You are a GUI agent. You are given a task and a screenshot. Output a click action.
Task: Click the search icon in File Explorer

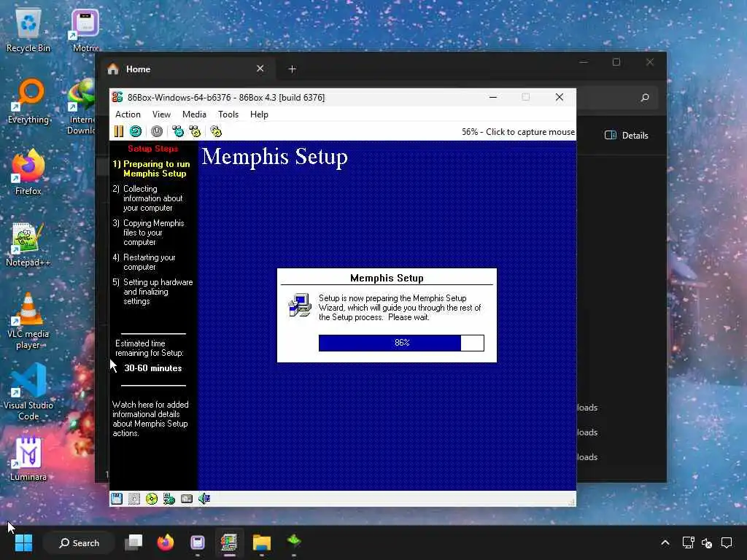pyautogui.click(x=645, y=98)
